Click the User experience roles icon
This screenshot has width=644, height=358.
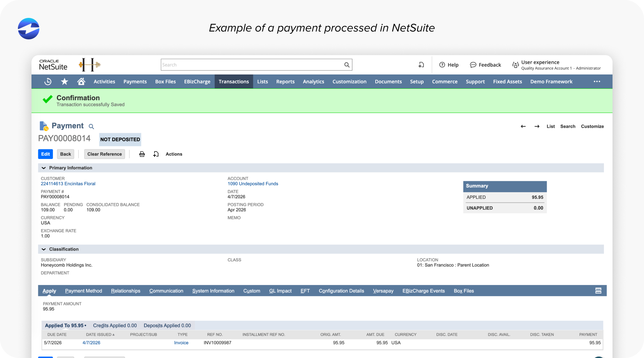[515, 65]
